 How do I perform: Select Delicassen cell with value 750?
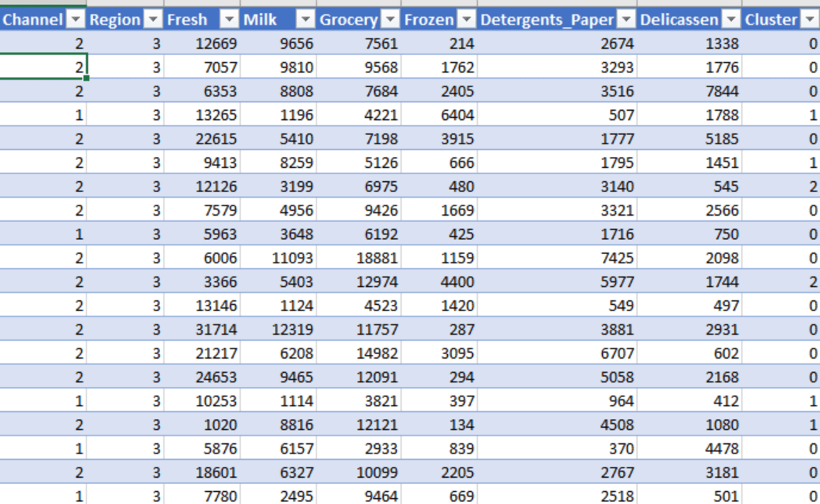[689, 234]
